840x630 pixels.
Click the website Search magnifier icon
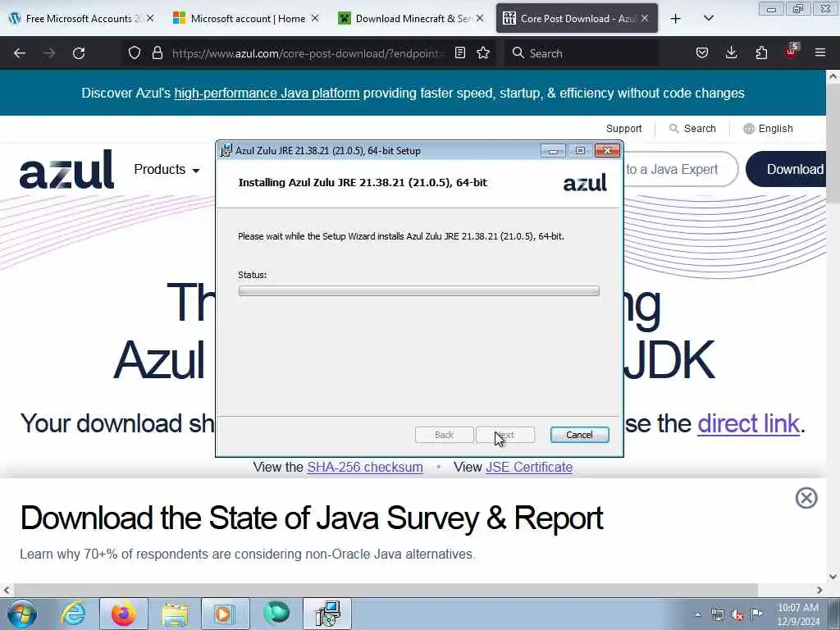pyautogui.click(x=674, y=129)
